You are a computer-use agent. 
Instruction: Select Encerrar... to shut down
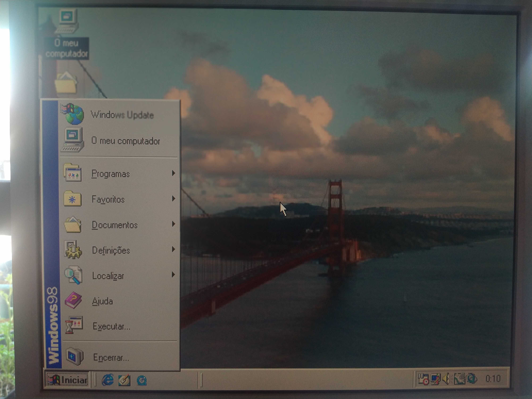[120, 357]
